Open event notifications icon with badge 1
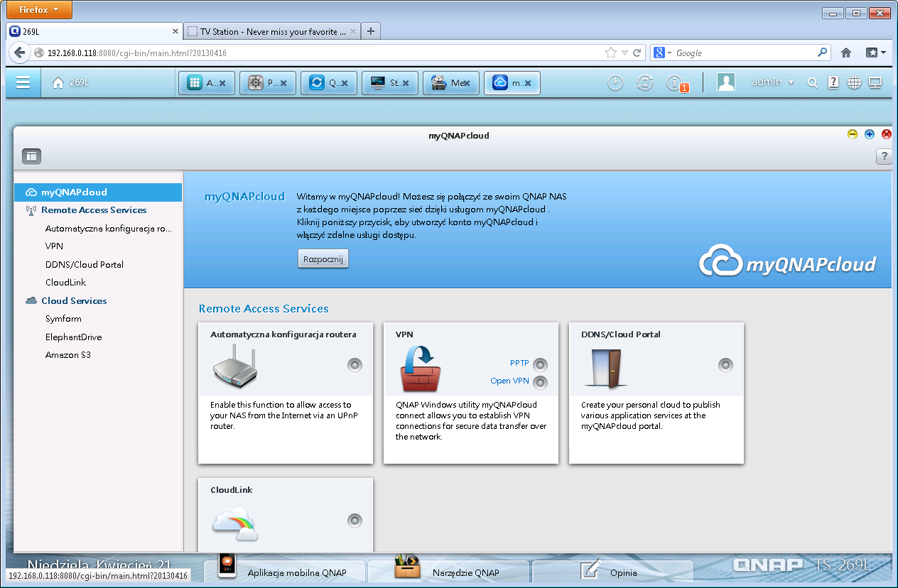 [x=674, y=82]
